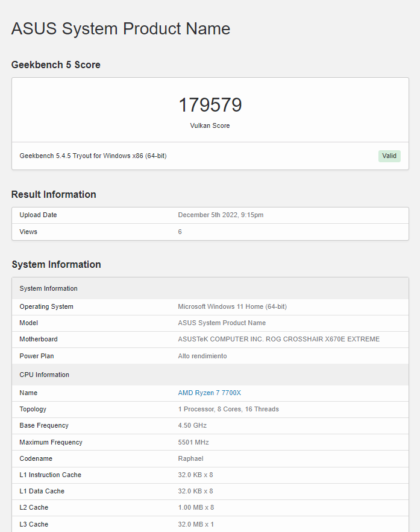Click the Result Information heading

(x=54, y=194)
